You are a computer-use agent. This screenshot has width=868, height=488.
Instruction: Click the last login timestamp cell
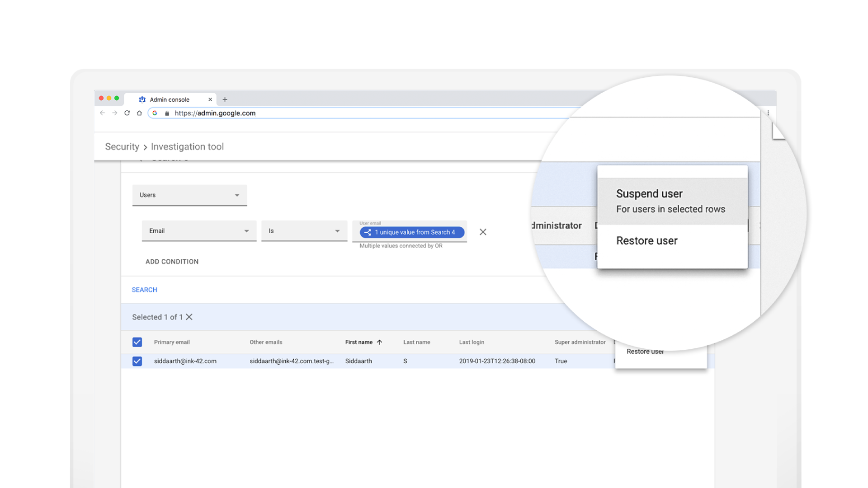pyautogui.click(x=497, y=361)
